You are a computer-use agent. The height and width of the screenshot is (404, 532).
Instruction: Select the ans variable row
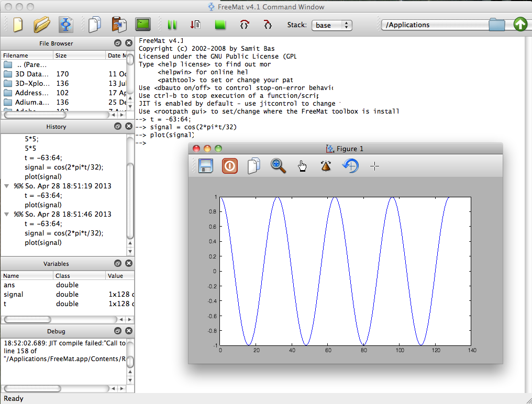(68, 285)
